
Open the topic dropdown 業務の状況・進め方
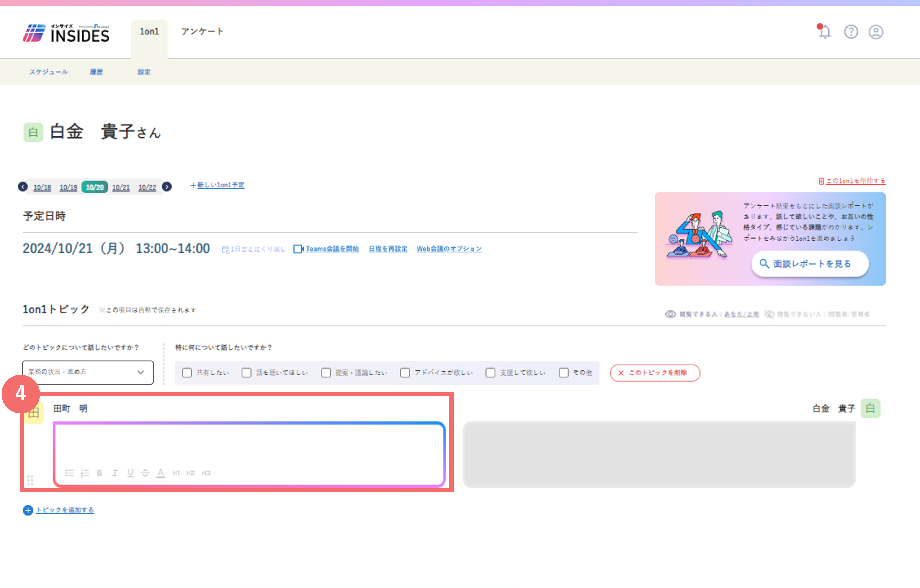click(88, 372)
